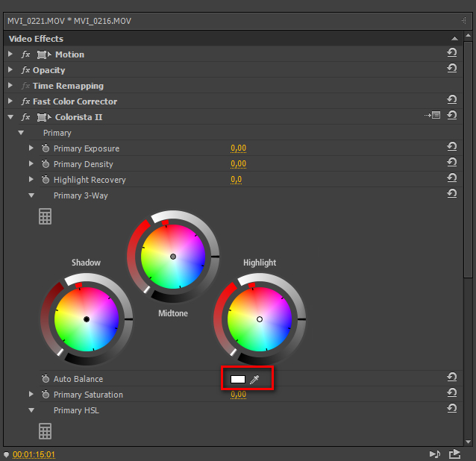Click Primary Density value 0,00

[x=238, y=164]
